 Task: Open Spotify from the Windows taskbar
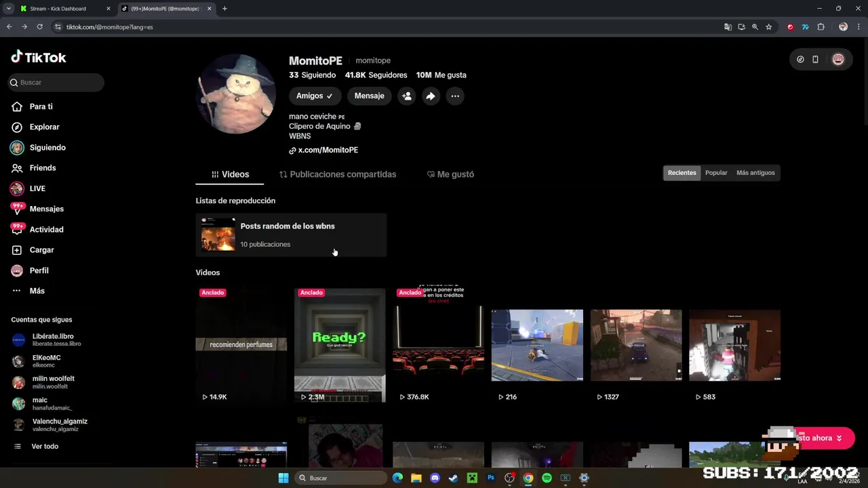[547, 478]
